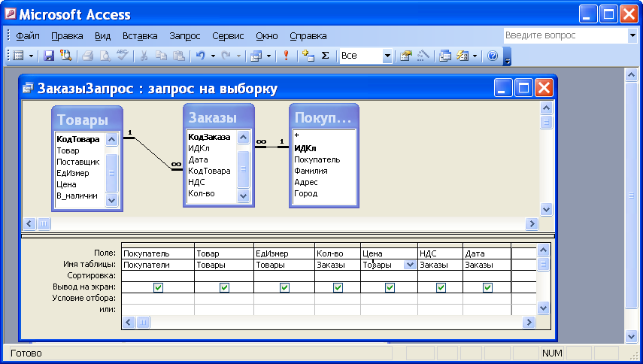
Task: Open the Справка menu
Action: pyautogui.click(x=308, y=36)
